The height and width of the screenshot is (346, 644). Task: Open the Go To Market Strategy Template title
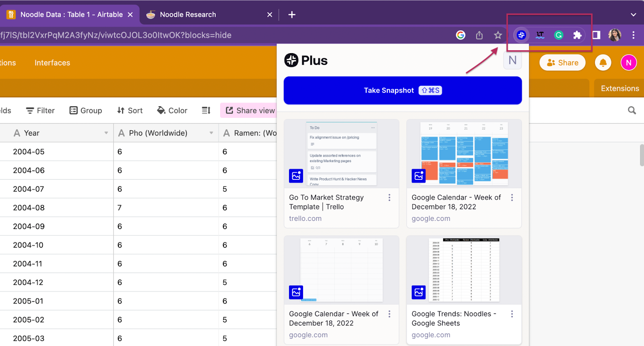326,202
